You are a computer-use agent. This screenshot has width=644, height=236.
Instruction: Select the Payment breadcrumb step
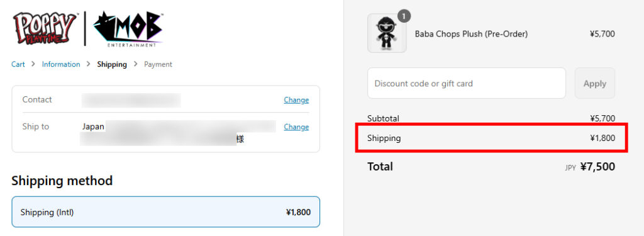158,64
